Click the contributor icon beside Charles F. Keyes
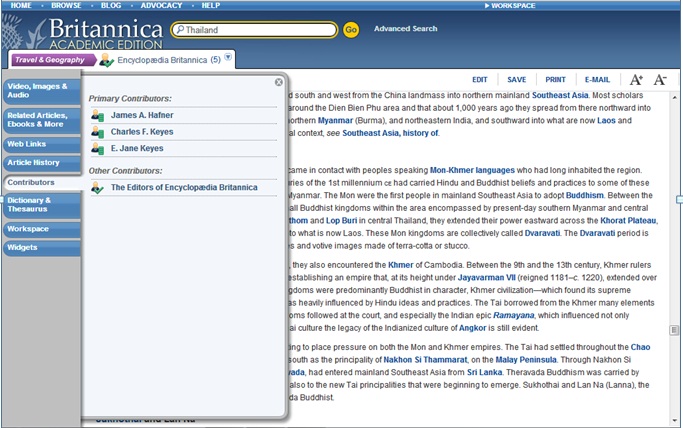Screen dimensions: 683x428 (x=97, y=132)
